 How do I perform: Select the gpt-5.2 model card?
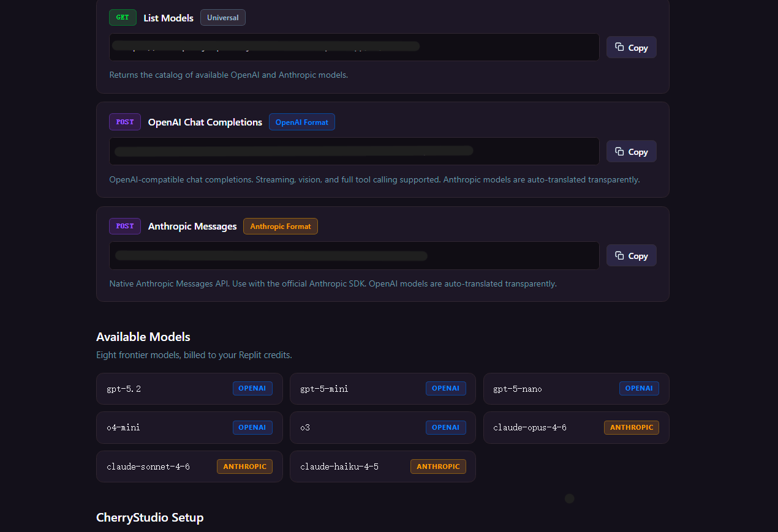(189, 389)
